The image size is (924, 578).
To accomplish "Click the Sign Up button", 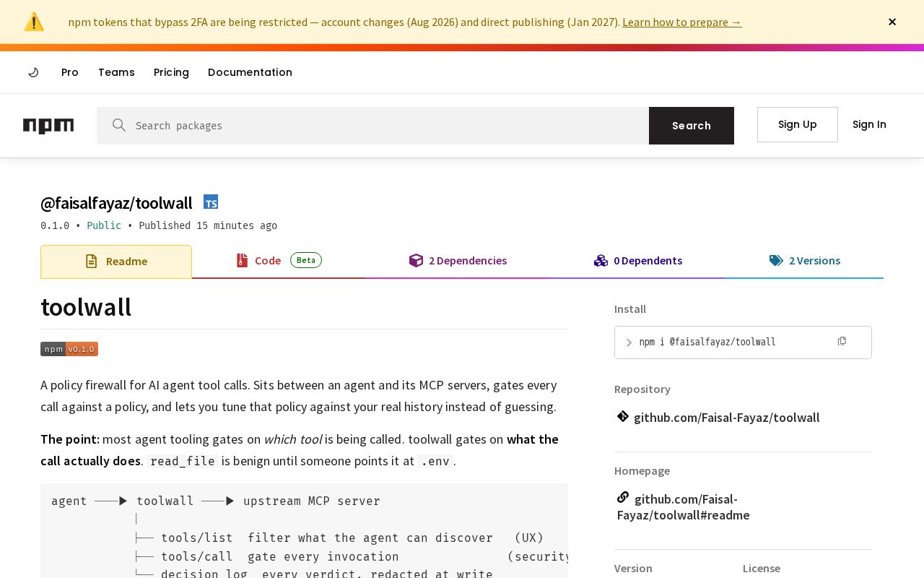I will (798, 124).
